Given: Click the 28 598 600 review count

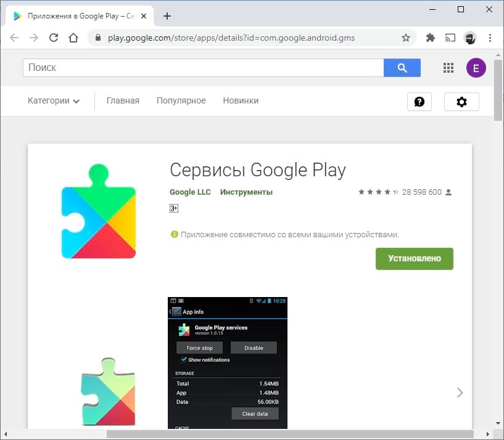Looking at the screenshot, I should pyautogui.click(x=422, y=192).
